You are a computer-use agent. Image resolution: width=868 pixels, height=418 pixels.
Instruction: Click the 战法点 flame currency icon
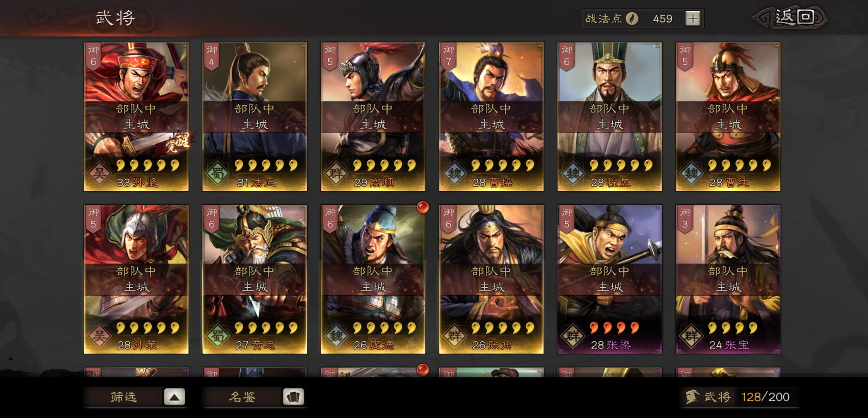pos(632,18)
